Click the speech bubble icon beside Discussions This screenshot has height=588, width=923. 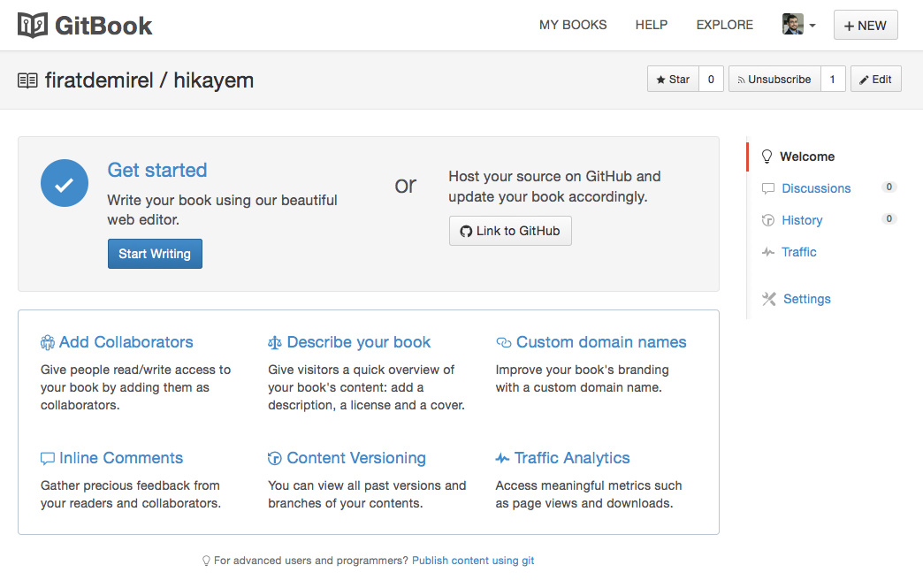(x=768, y=188)
